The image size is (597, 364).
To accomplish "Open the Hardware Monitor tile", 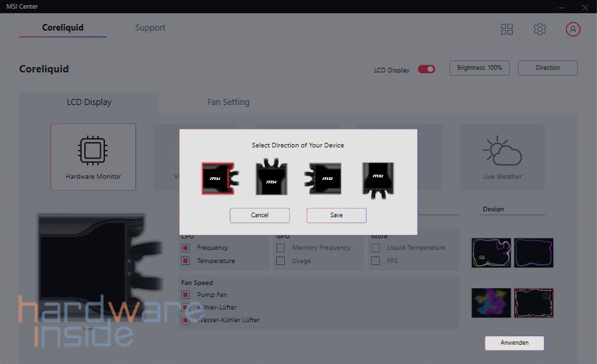I will pyautogui.click(x=93, y=157).
